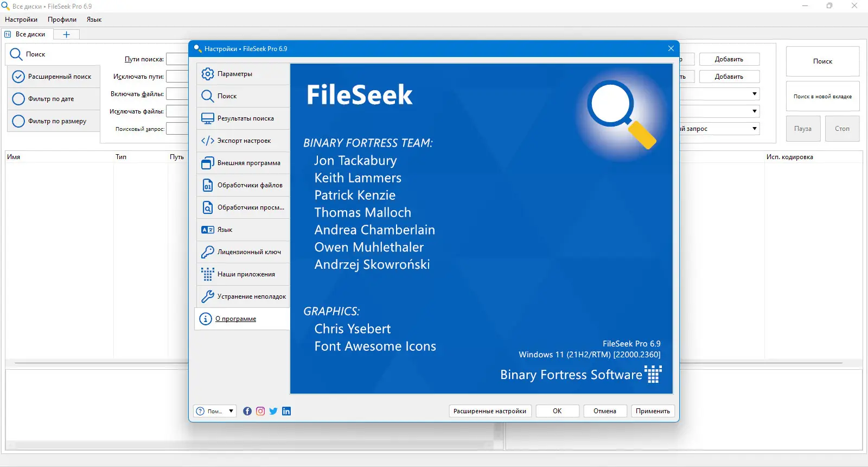
Task: Open Результаты поиска monitor icon
Action: (208, 118)
